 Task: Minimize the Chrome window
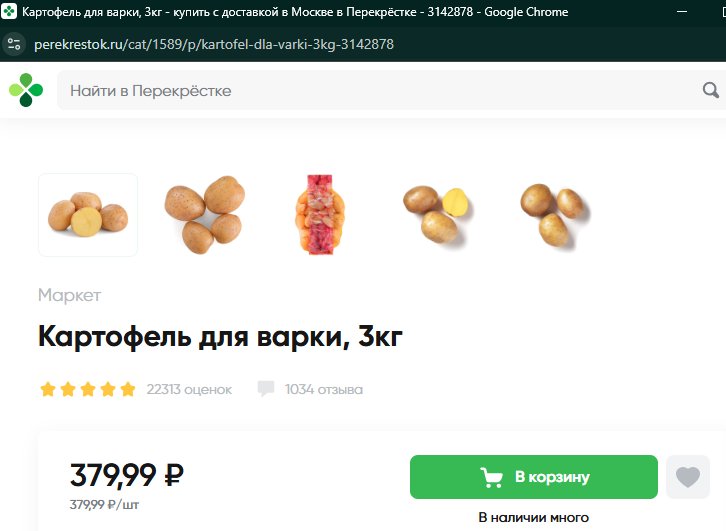682,12
